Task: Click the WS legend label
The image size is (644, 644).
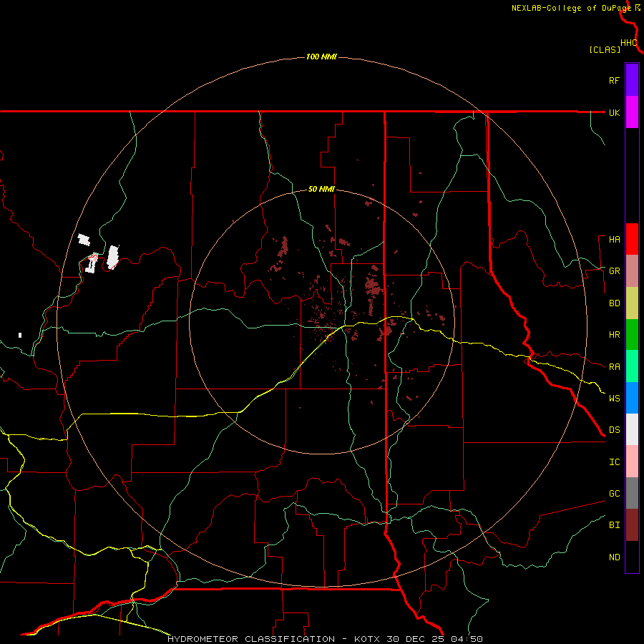Action: [614, 399]
